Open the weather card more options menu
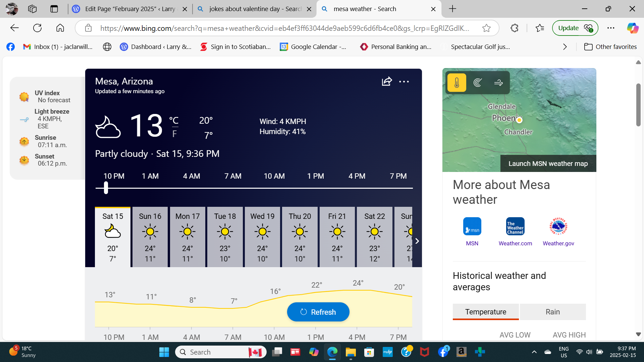 [404, 81]
